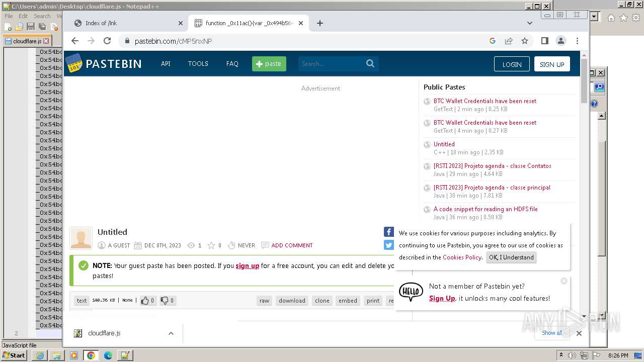Click Show all downloads
This screenshot has height=362, width=644.
point(552,333)
